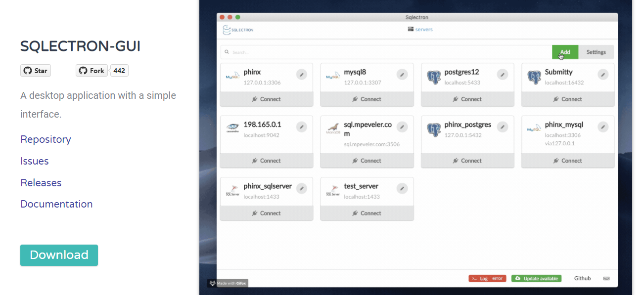The width and height of the screenshot is (644, 295).
Task: Click the Update available button
Action: pos(536,278)
